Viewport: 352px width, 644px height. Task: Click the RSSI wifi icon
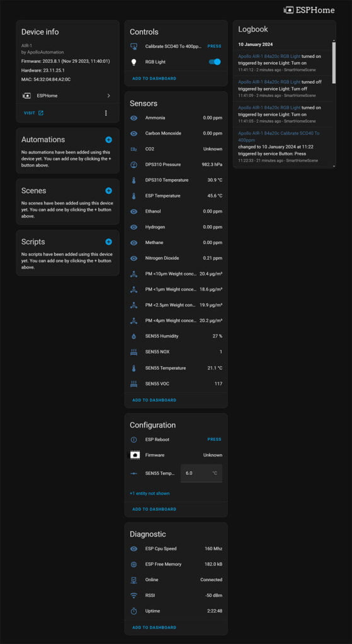coord(133,595)
